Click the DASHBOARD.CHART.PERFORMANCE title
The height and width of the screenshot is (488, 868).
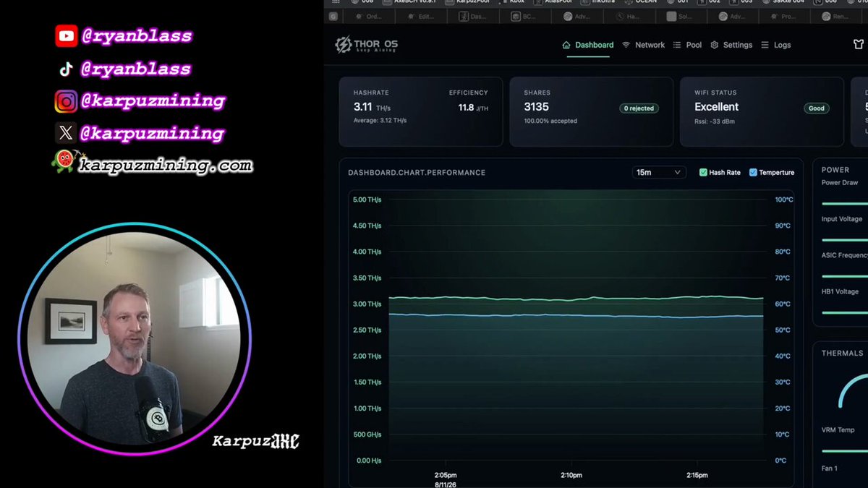[x=417, y=173]
